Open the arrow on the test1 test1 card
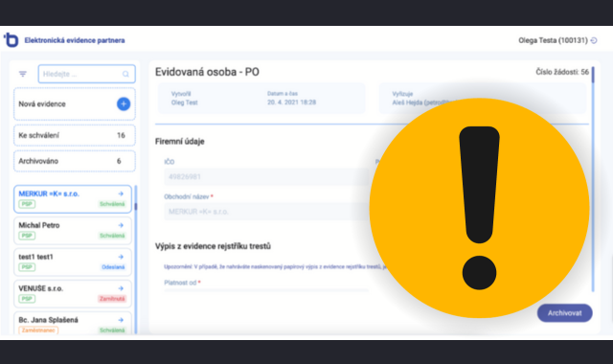This screenshot has height=364, width=613. pos(121,257)
